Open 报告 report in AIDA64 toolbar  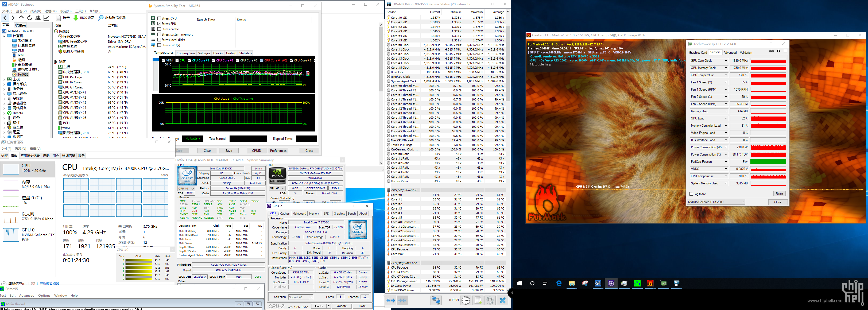click(63, 18)
